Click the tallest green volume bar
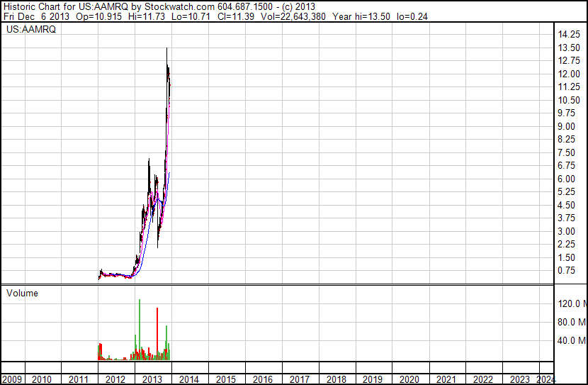The image size is (588, 385). pos(140,330)
